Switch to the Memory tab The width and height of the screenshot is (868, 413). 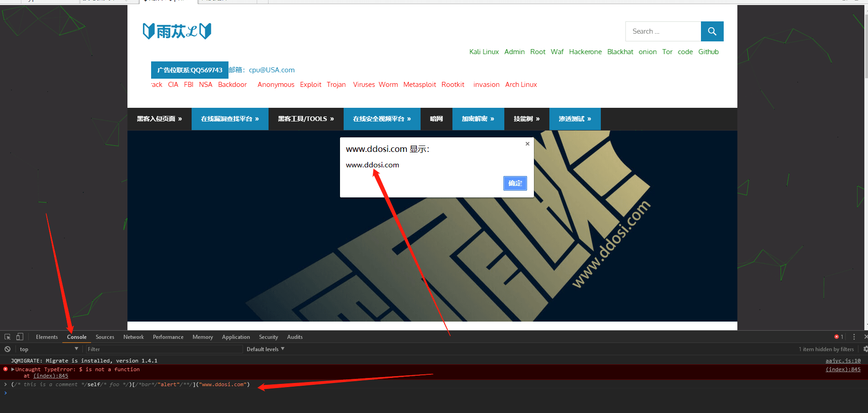click(x=203, y=337)
